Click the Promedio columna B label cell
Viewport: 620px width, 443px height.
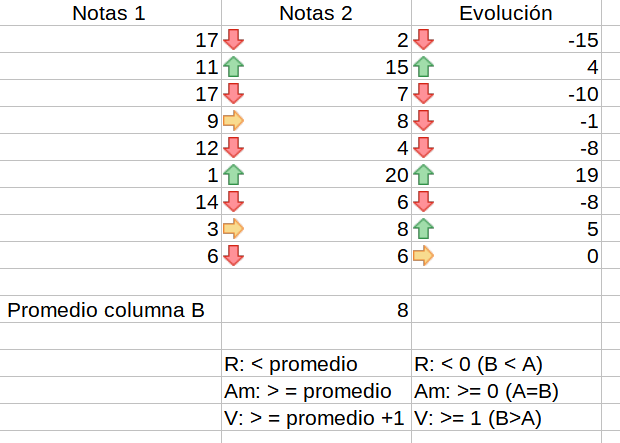[x=106, y=310]
